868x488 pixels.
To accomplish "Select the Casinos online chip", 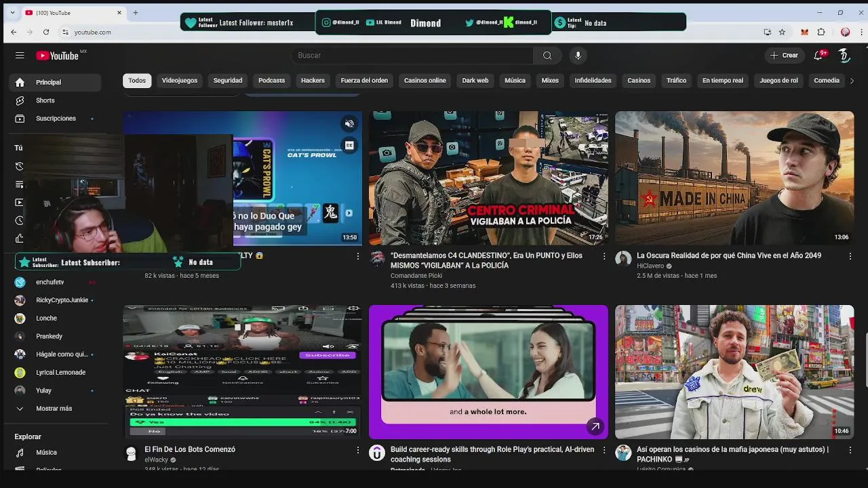I will point(425,81).
